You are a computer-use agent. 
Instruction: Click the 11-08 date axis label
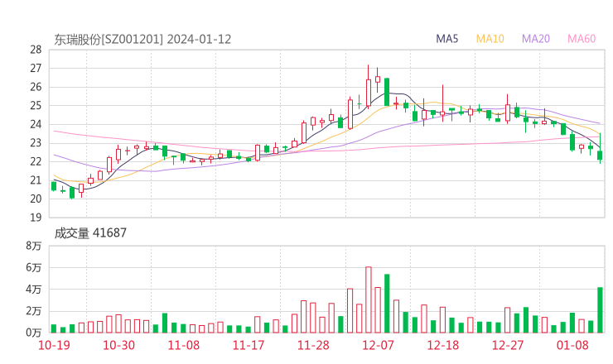(x=183, y=345)
